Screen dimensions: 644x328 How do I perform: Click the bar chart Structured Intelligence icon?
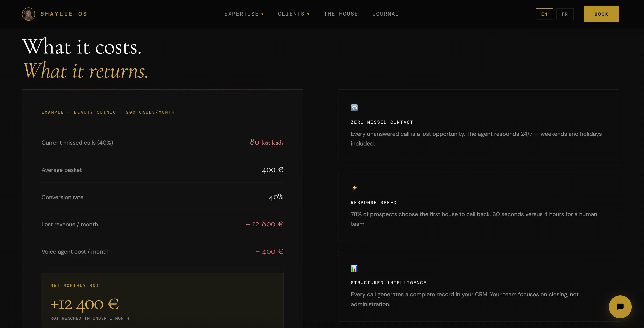click(354, 268)
